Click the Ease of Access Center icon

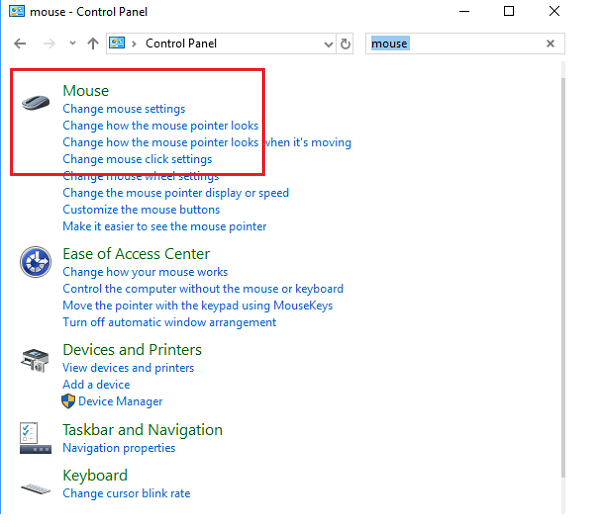pyautogui.click(x=36, y=263)
